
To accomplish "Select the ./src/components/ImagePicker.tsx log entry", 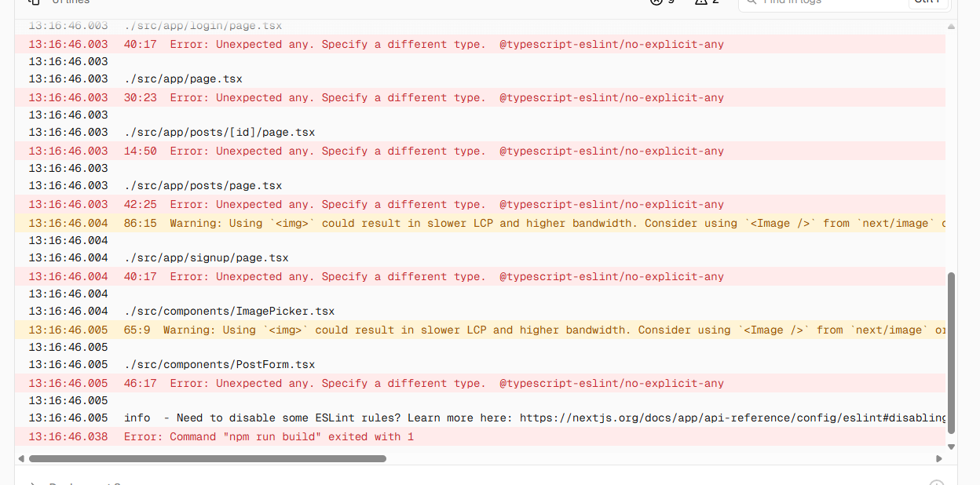I will pos(229,312).
